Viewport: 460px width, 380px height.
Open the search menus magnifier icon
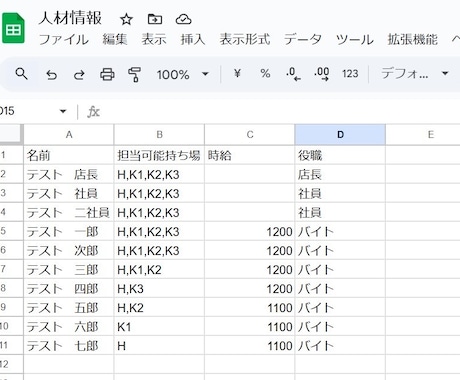click(x=22, y=74)
